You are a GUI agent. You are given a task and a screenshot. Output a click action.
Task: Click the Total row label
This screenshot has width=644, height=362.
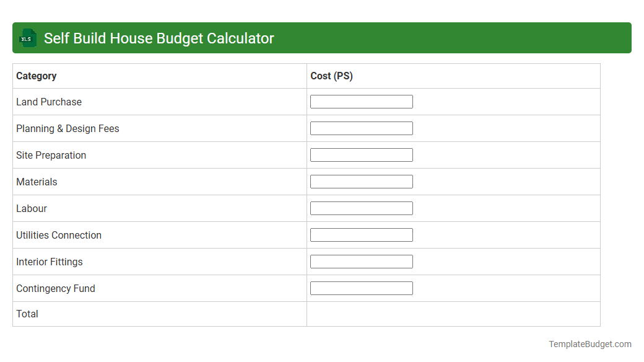click(x=27, y=314)
